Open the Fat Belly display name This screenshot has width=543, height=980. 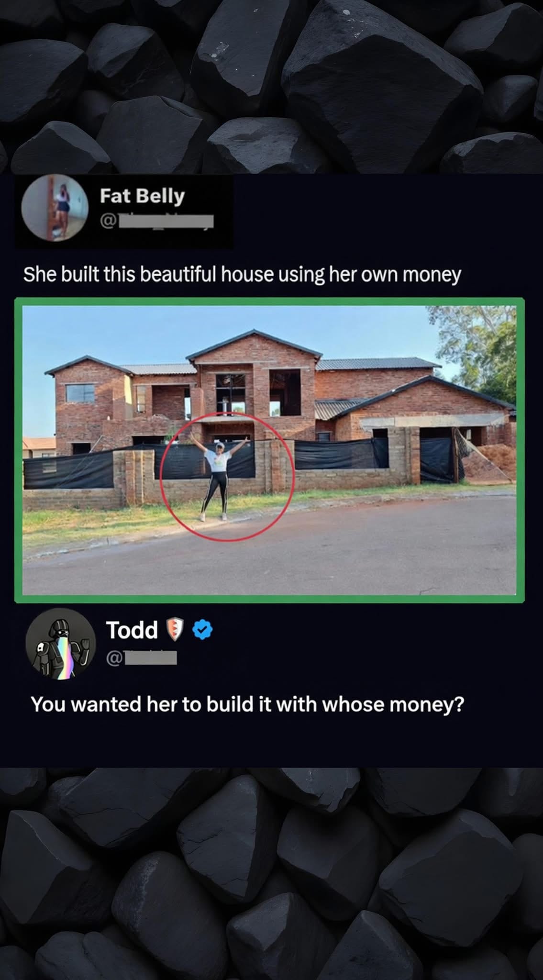142,196
